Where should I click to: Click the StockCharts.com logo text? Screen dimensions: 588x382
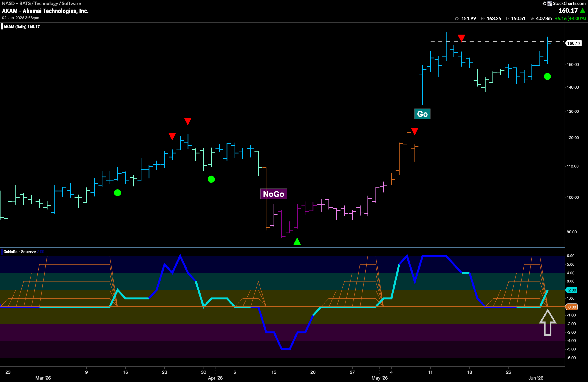pos(569,3)
